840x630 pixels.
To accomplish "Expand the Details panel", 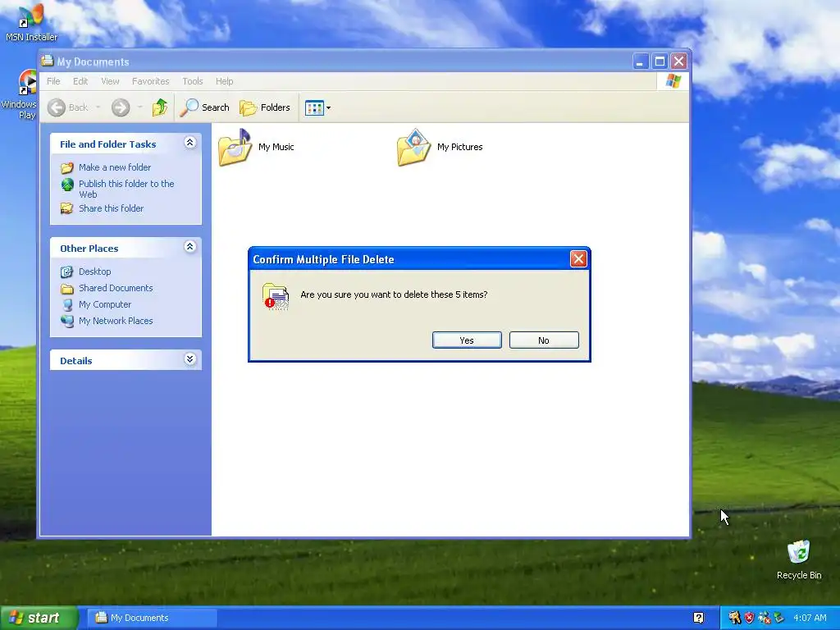I will point(189,359).
